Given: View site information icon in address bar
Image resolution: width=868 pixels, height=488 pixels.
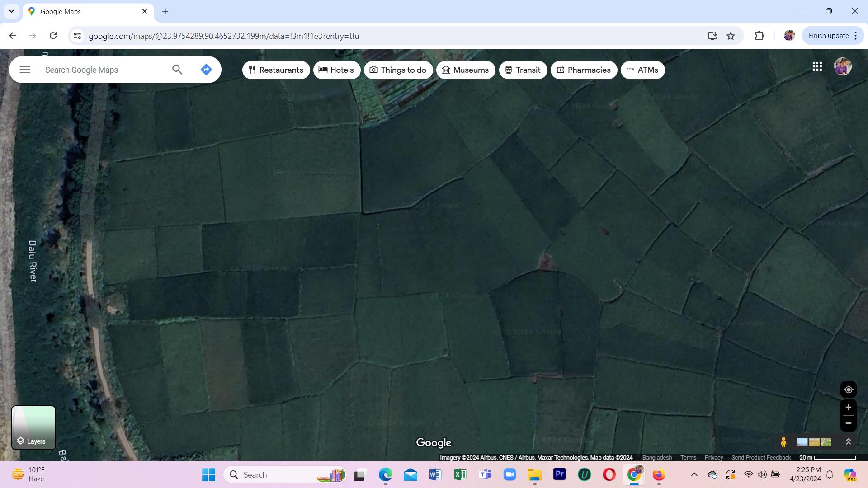Looking at the screenshot, I should click(x=77, y=36).
